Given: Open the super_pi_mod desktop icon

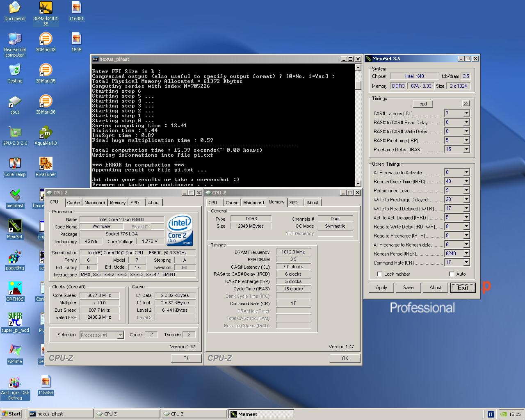Looking at the screenshot, I should click(15, 323).
